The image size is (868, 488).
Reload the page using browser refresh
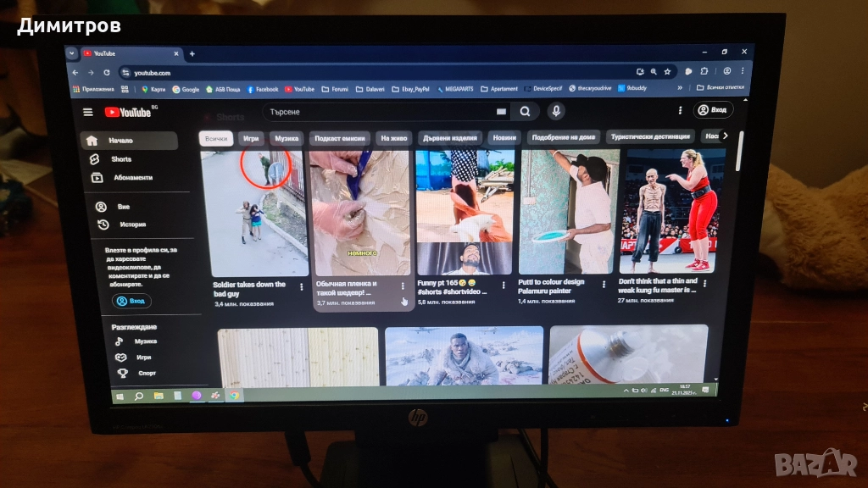pos(107,73)
